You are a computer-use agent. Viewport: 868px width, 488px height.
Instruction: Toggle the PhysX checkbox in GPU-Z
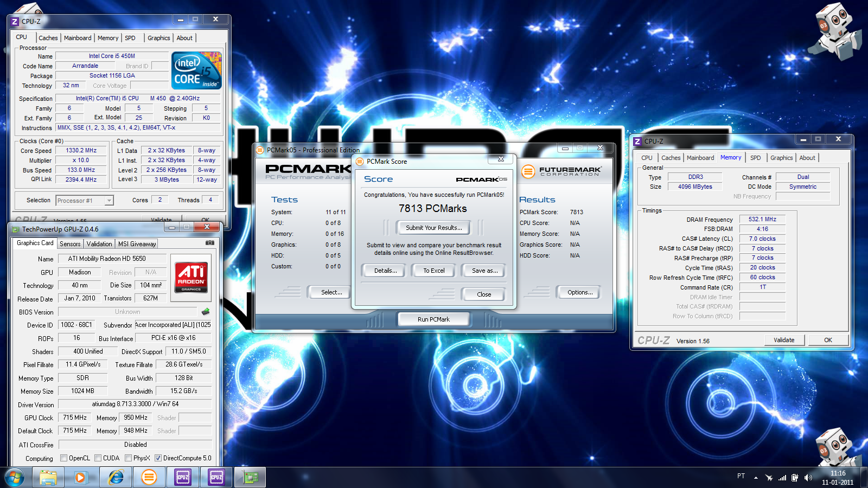[x=129, y=458]
